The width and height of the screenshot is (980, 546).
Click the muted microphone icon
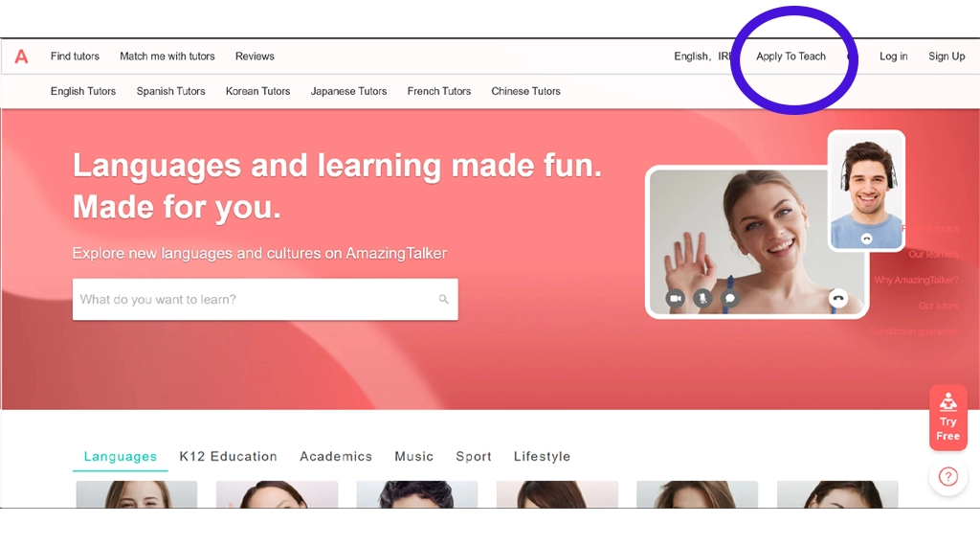click(702, 298)
